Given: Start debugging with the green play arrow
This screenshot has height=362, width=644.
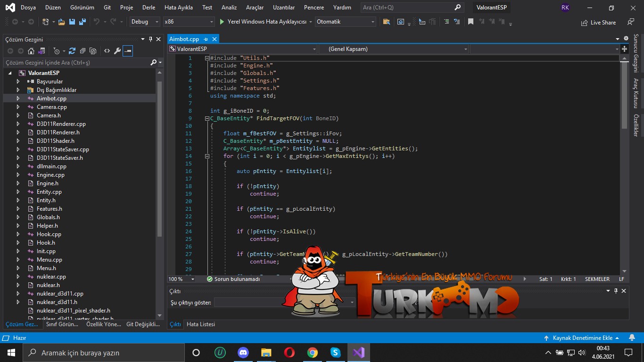Looking at the screenshot, I should (222, 22).
